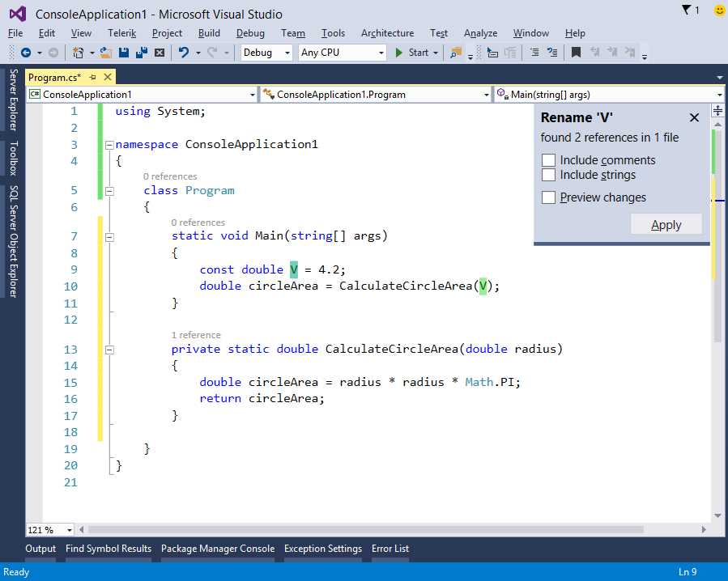Enable Preview changes in the Rename dialog

coord(549,197)
